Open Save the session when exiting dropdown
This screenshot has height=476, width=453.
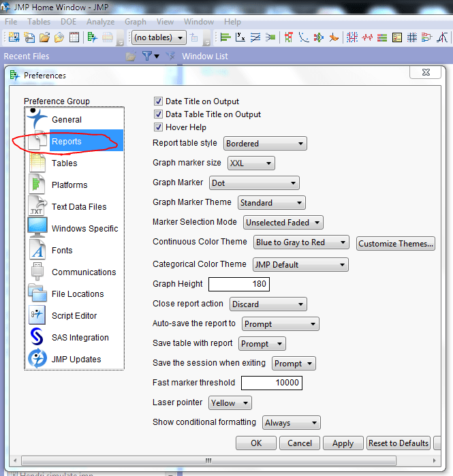(294, 364)
